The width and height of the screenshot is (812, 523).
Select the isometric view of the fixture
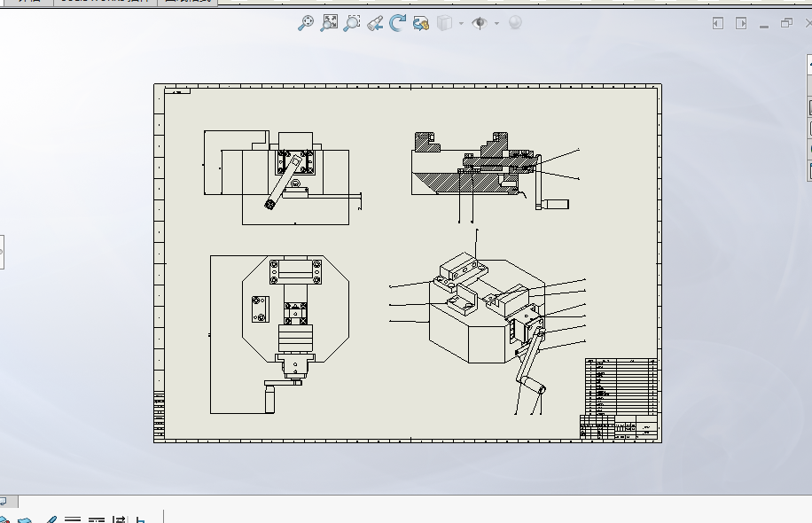(x=487, y=321)
